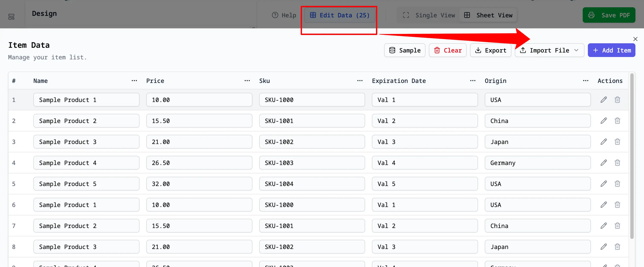Open Expiration Date column options

[472, 81]
